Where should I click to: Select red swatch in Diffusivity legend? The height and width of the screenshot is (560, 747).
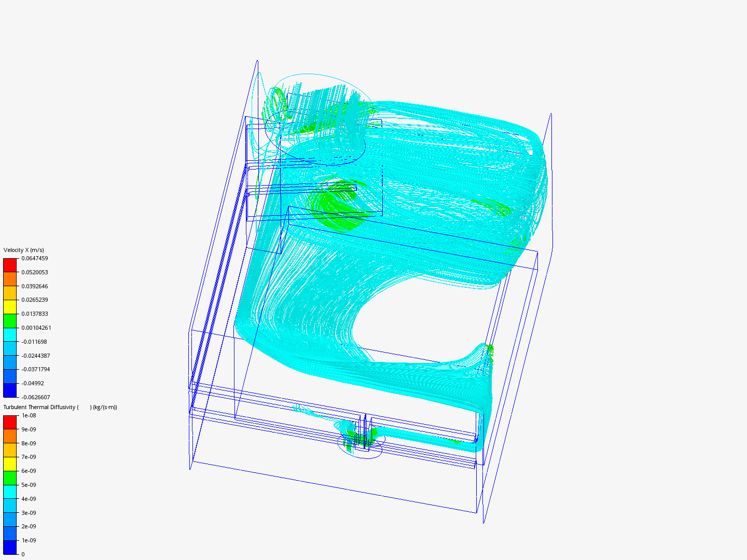point(10,422)
